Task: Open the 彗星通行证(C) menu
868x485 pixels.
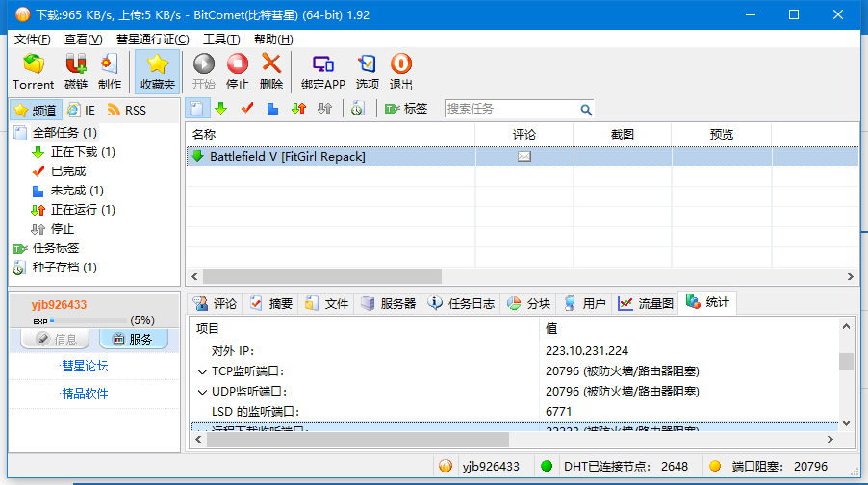Action: tap(152, 39)
